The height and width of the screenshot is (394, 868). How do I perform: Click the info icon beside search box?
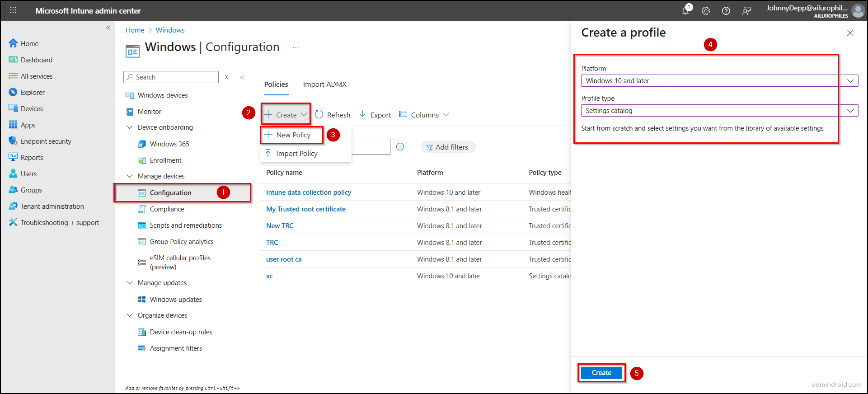tap(400, 147)
